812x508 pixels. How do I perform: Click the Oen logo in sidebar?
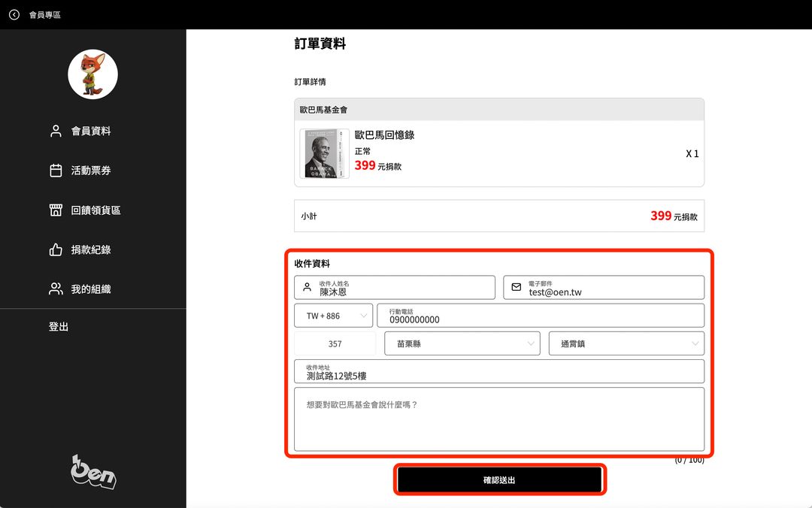coord(93,472)
